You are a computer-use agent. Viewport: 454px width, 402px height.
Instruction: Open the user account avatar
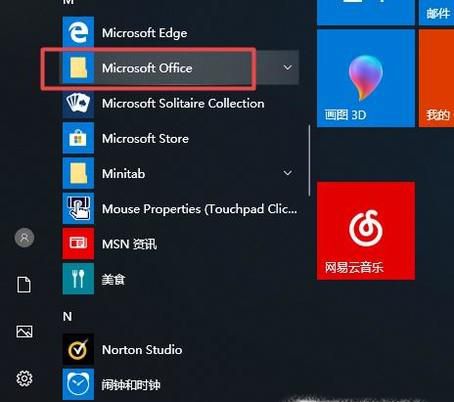[x=24, y=238]
